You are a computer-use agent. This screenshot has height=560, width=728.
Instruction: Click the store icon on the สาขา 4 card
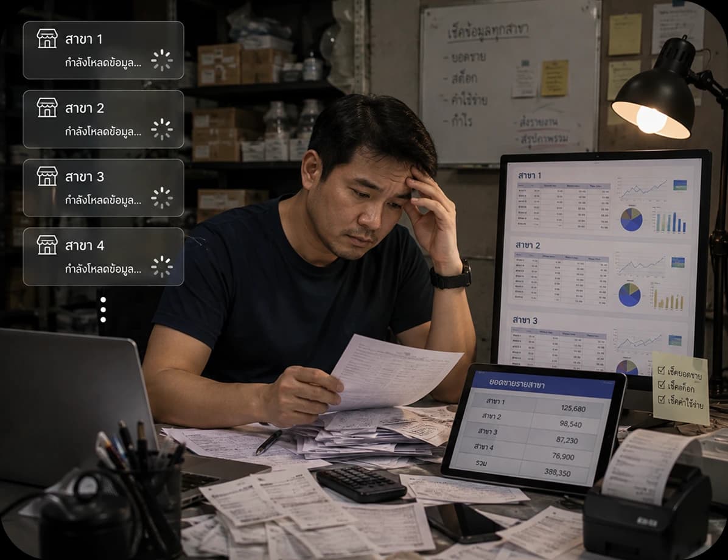pyautogui.click(x=47, y=245)
